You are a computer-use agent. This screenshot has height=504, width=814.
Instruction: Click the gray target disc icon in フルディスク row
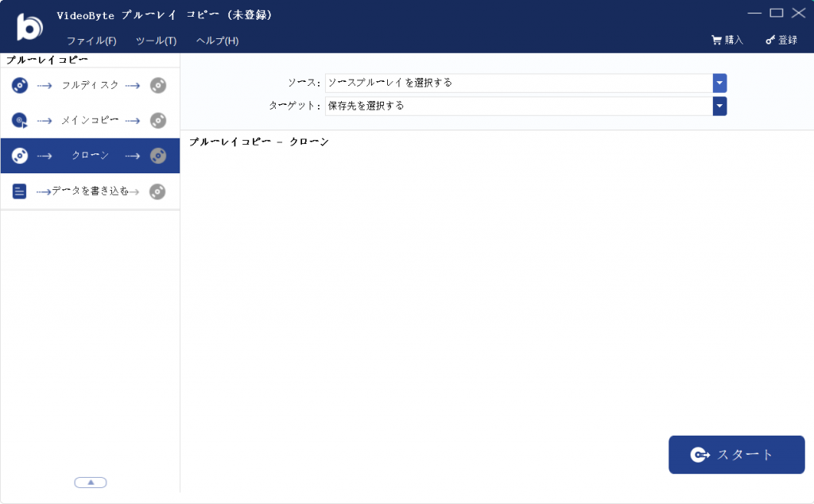[158, 85]
